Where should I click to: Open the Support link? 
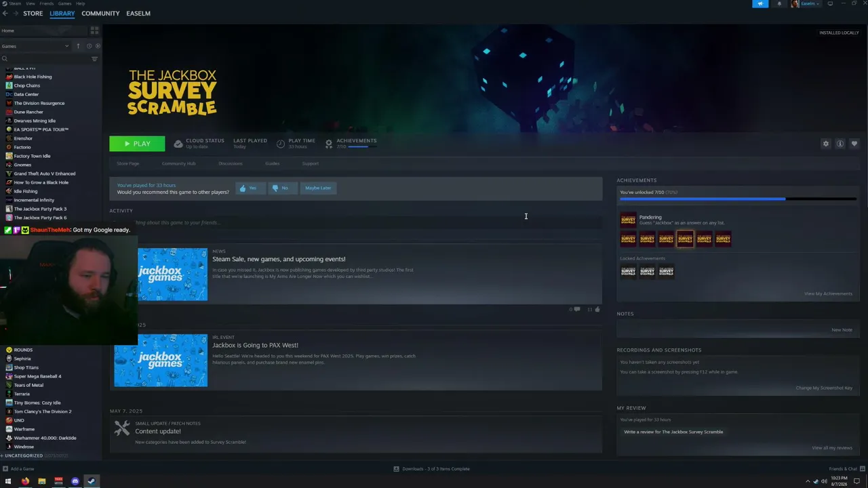310,163
